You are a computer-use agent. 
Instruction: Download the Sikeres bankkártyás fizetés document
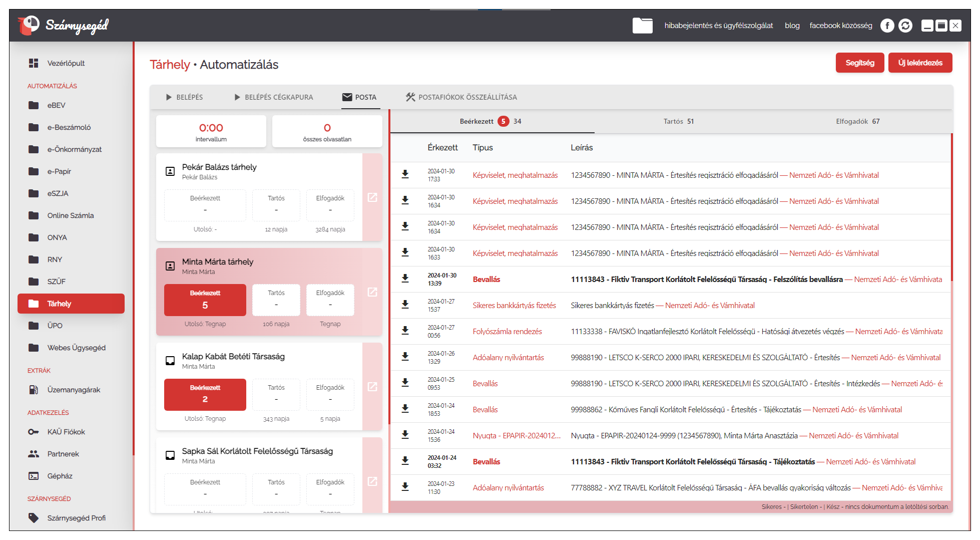point(405,305)
